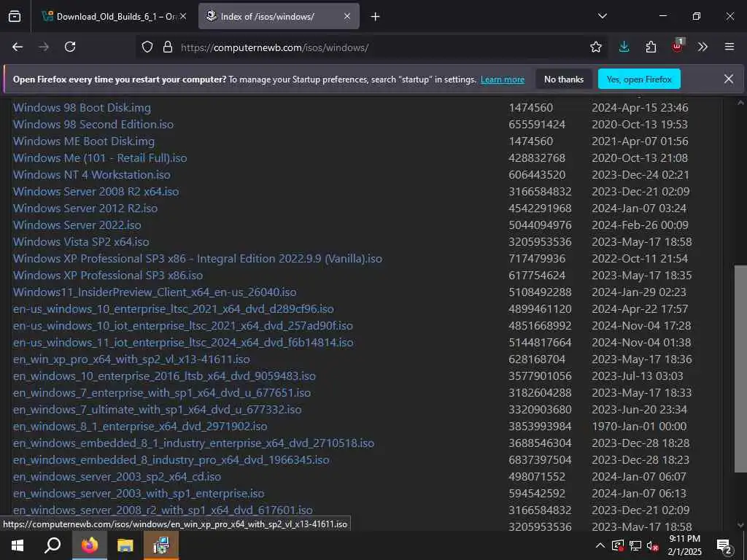Open Windows Server 2012 R2.iso link
747x560 pixels.
click(85, 208)
